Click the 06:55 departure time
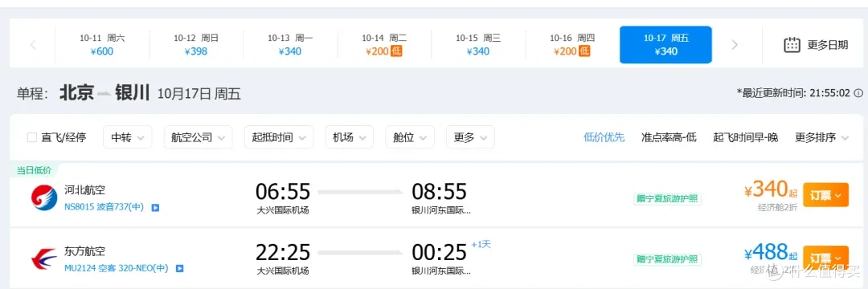868x289 pixels. (x=283, y=192)
